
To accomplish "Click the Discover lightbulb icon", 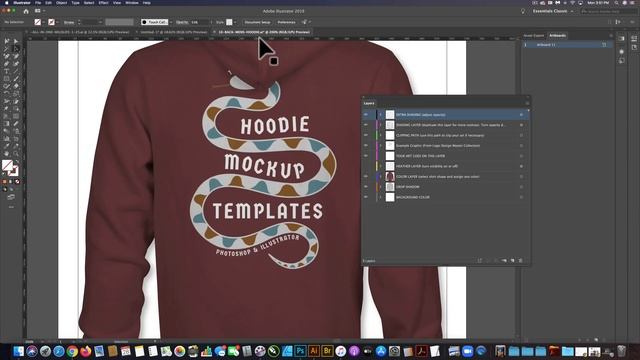I will coord(523,11).
